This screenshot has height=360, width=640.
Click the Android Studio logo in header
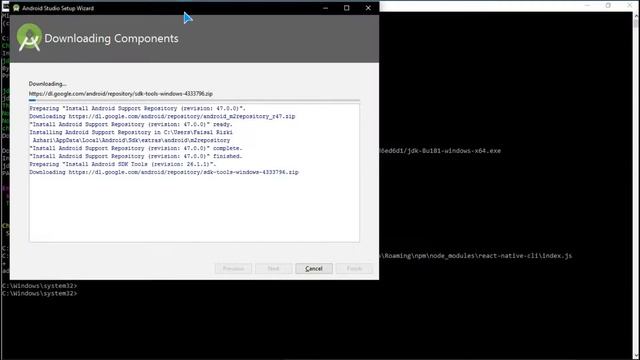pos(29,38)
